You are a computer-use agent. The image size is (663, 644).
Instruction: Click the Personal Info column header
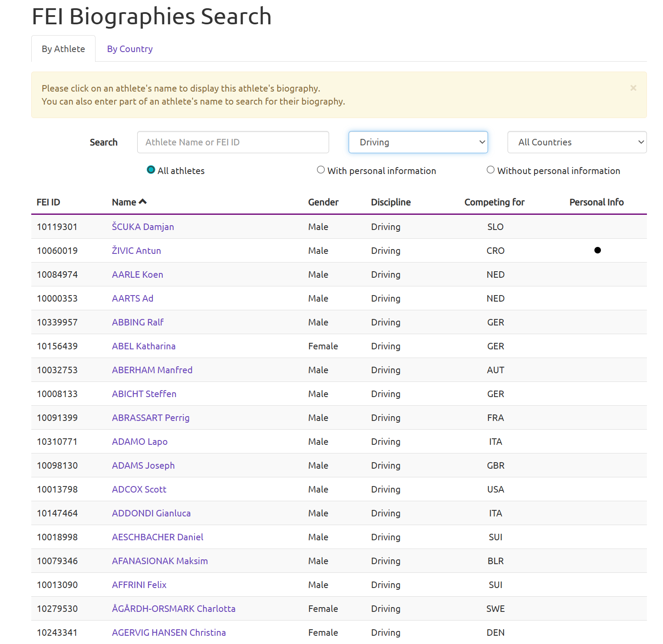click(596, 202)
